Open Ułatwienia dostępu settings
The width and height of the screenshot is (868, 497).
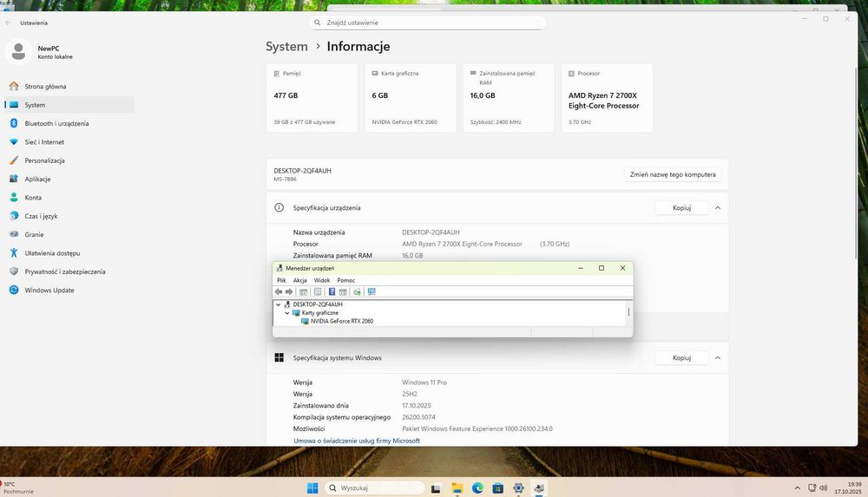tap(69, 253)
